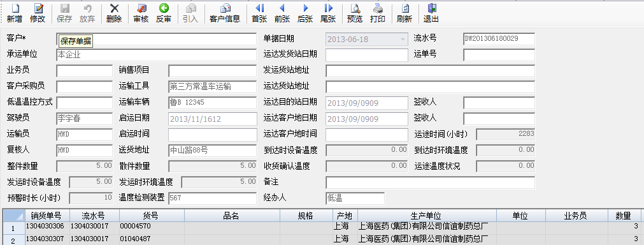Viewport: 644px width, 245px height.
Task: Go to next record with 后张
Action: 305,13
